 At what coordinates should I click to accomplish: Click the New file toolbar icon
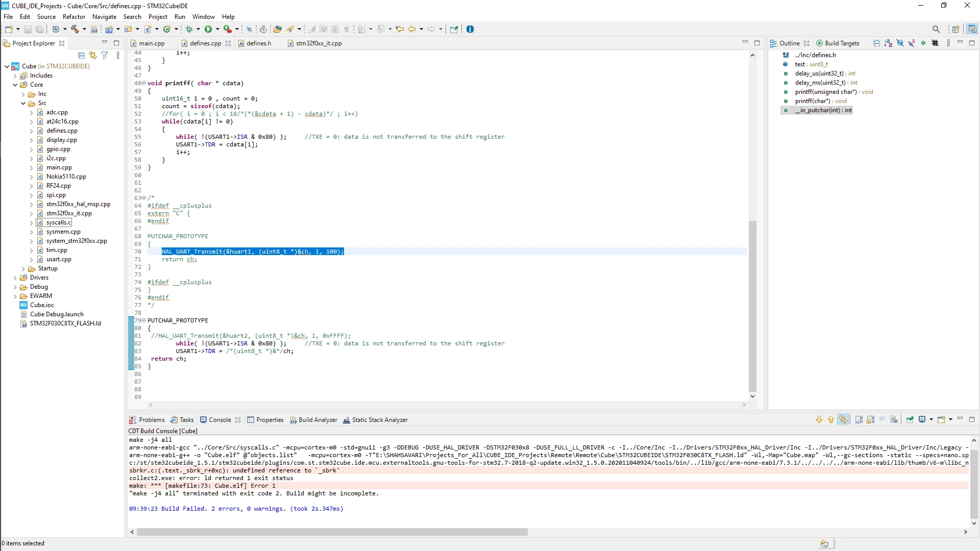click(9, 30)
